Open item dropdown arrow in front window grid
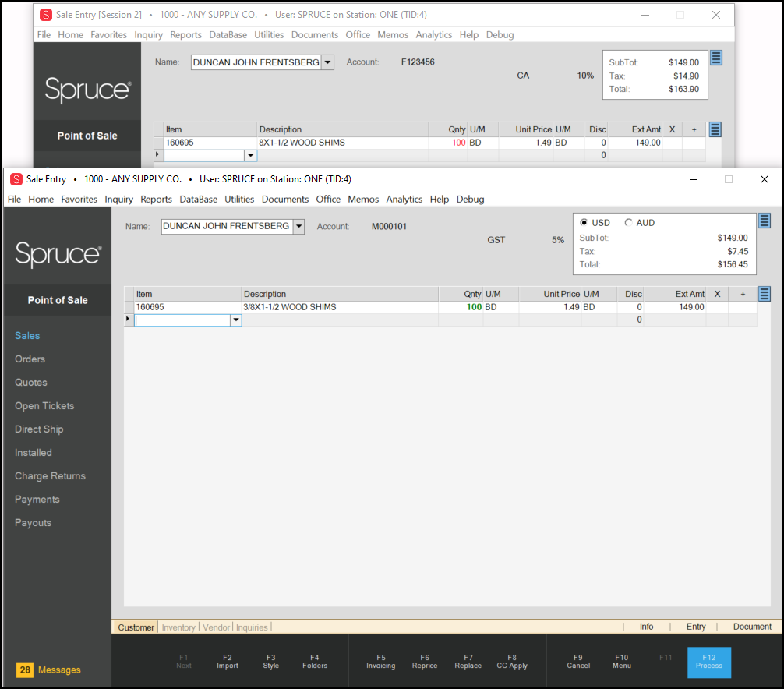Screen dimensions: 784x689 [235, 320]
